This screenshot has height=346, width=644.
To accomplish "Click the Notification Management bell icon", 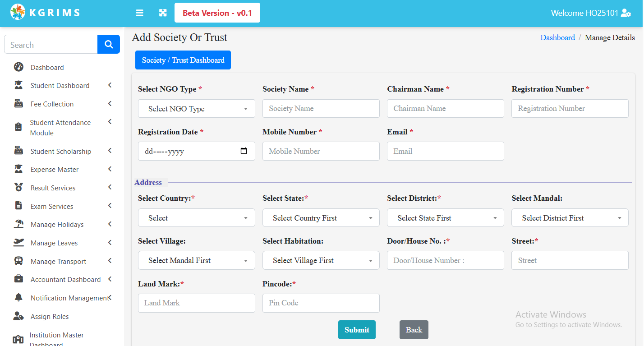I will tap(18, 298).
